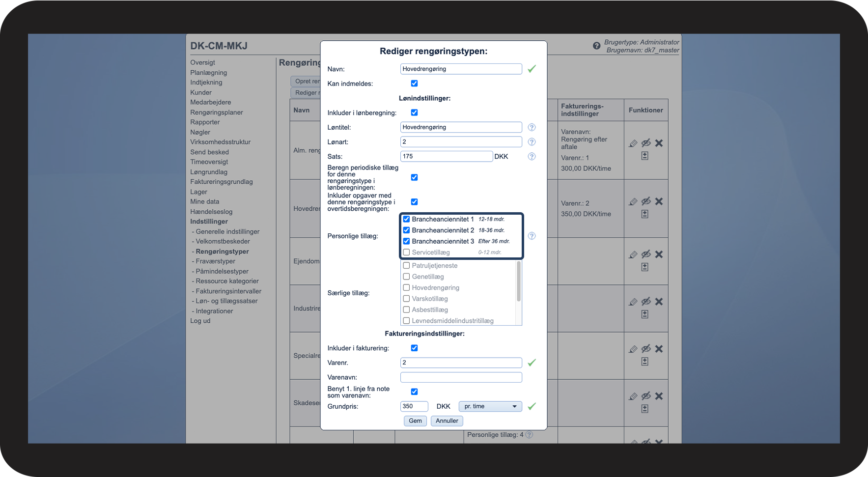Click the Gem button
868x477 pixels.
[x=415, y=421]
